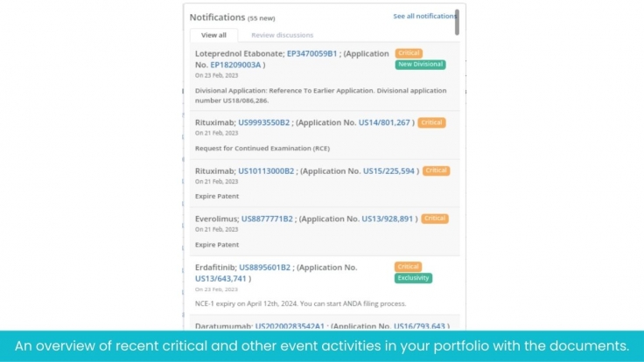Open Rituximab patent US9993550B2
Viewport: 644px width, 362px height.
[x=263, y=122]
